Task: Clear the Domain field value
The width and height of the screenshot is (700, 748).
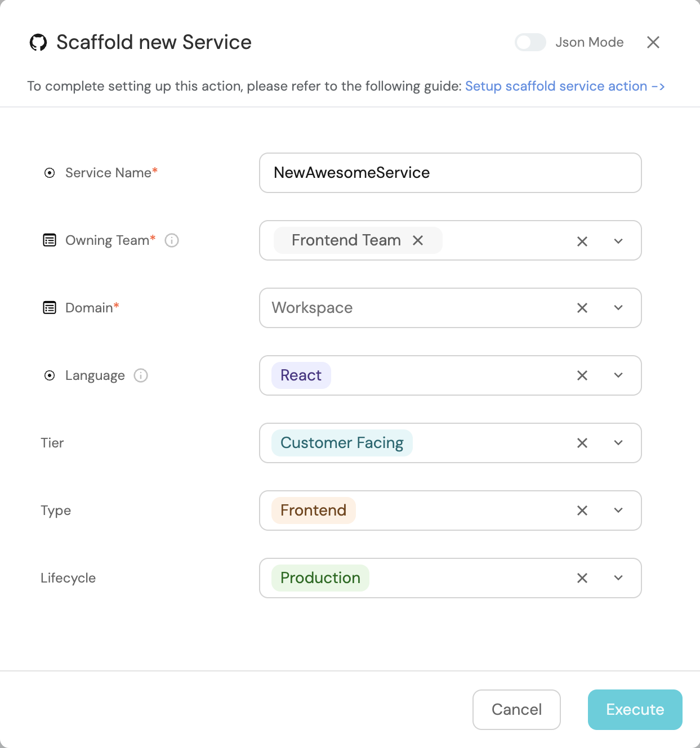Action: point(582,308)
